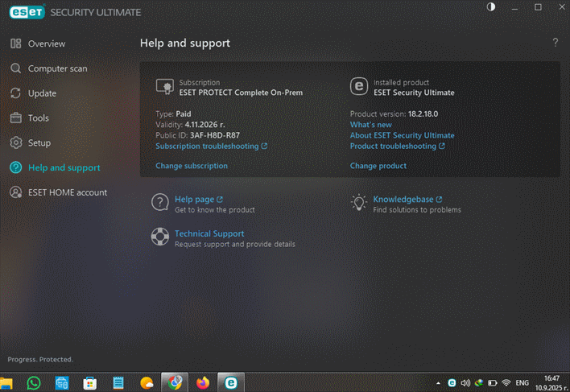Click the ESET app button on the taskbar
The width and height of the screenshot is (570, 392).
click(231, 383)
